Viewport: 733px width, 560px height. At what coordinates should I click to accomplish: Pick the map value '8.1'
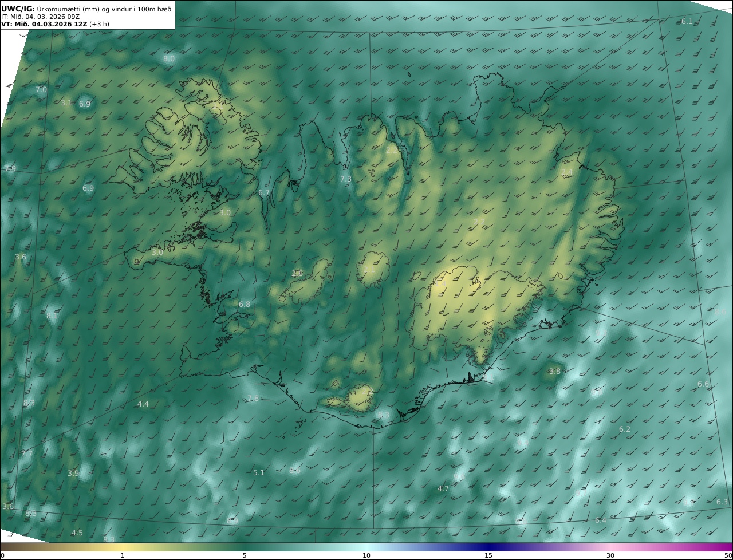(52, 316)
